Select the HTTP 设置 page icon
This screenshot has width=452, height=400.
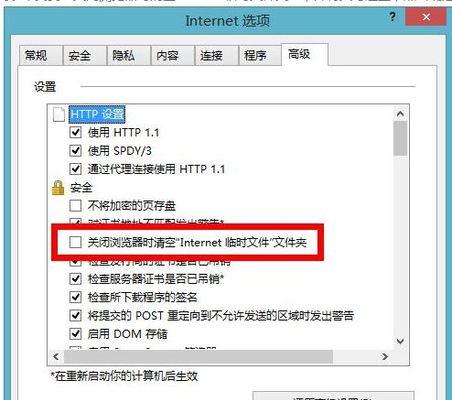tap(59, 114)
